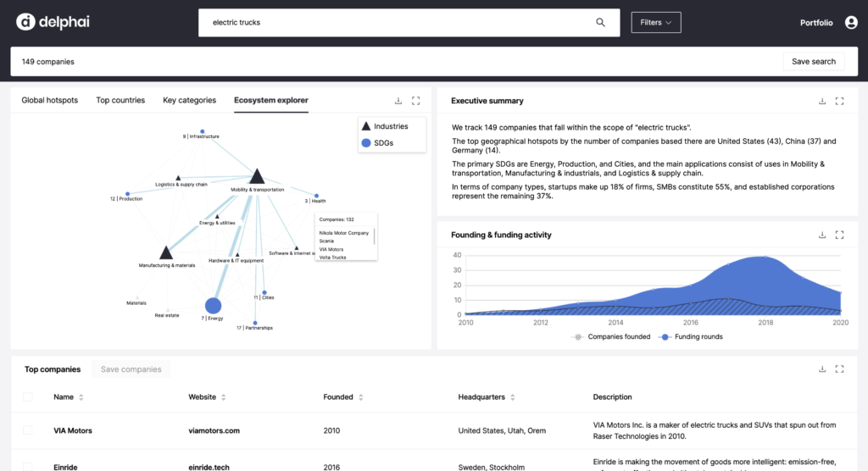868x471 pixels.
Task: Toggle Funding rounds legend series
Action: pos(691,336)
